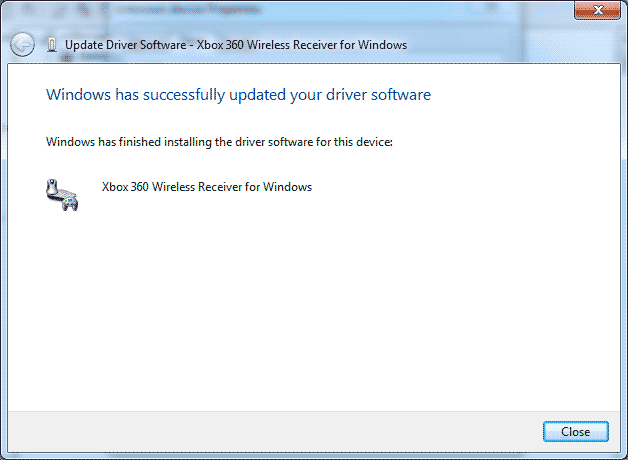The image size is (628, 460).
Task: Close the dialog with the red X
Action: tap(597, 10)
